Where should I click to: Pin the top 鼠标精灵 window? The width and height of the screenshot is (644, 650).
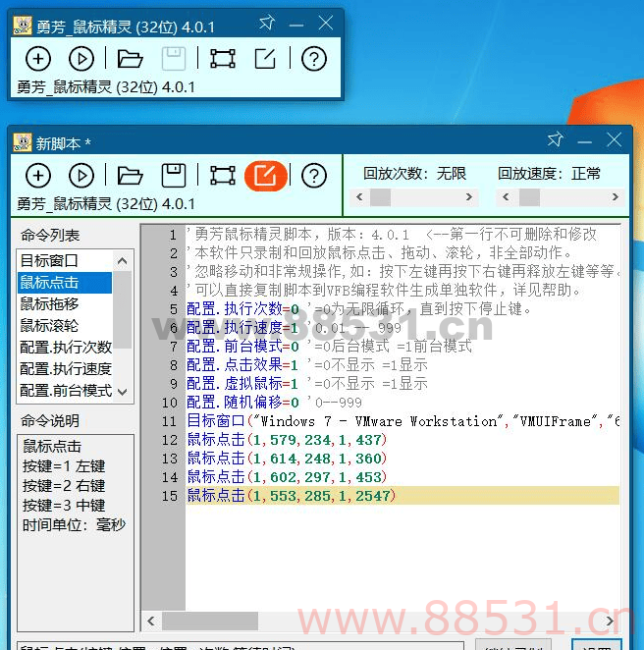pyautogui.click(x=267, y=23)
